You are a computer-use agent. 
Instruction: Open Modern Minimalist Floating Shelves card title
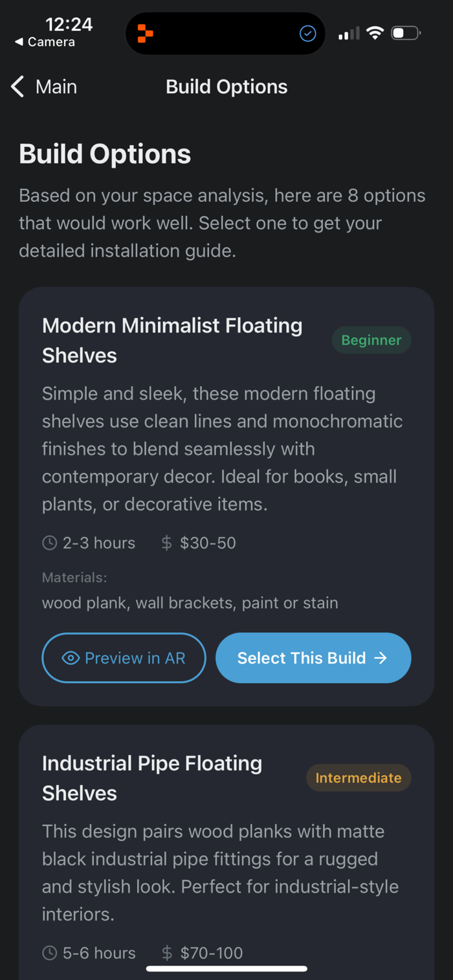point(172,340)
